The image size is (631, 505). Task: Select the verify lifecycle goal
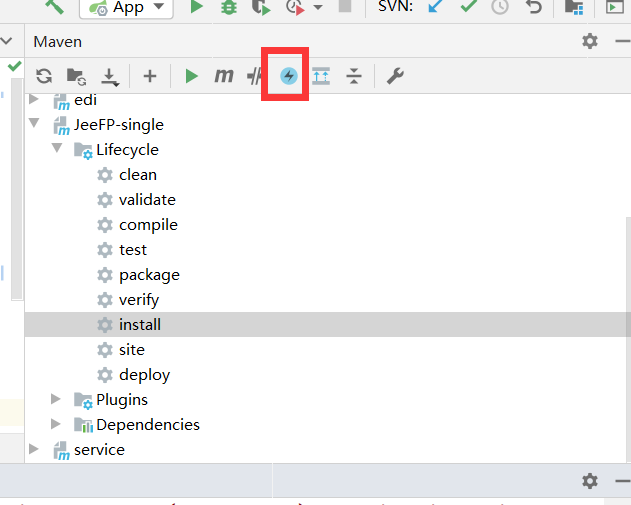click(x=139, y=300)
